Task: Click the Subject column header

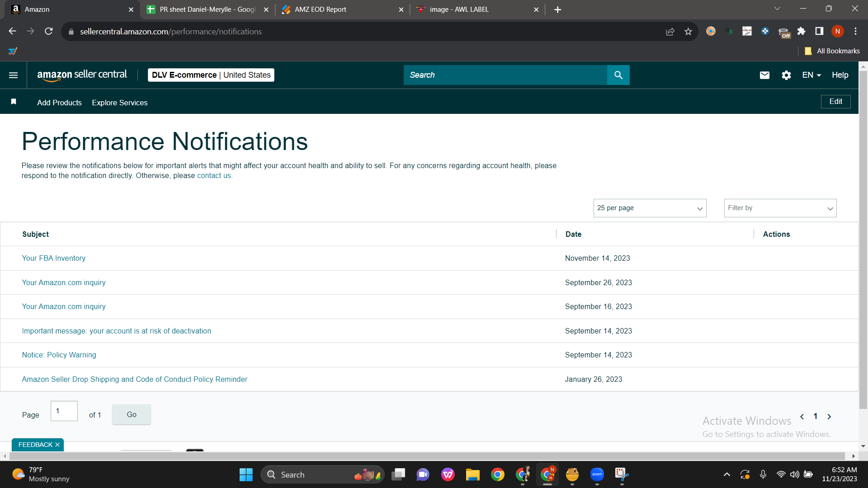Action: (x=36, y=234)
